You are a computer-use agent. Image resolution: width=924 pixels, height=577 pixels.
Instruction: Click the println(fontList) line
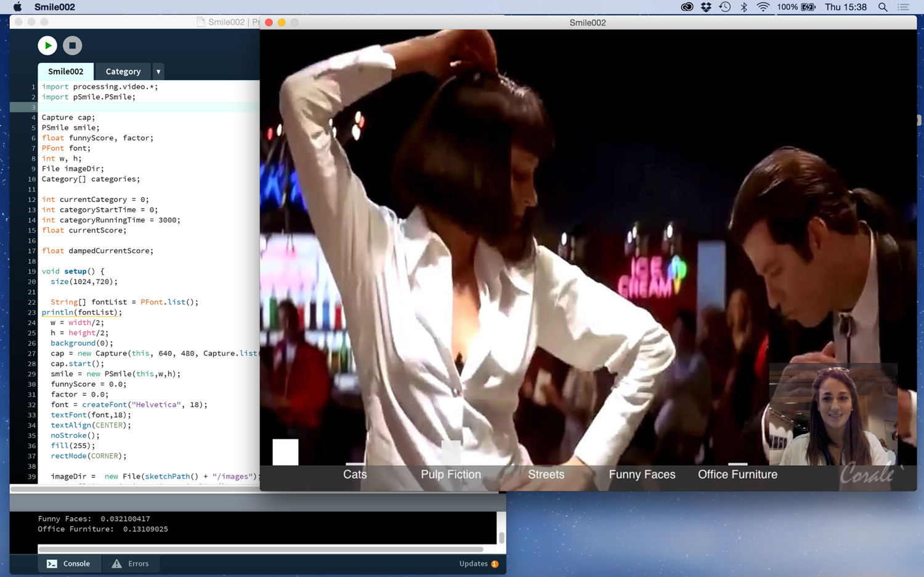click(82, 312)
